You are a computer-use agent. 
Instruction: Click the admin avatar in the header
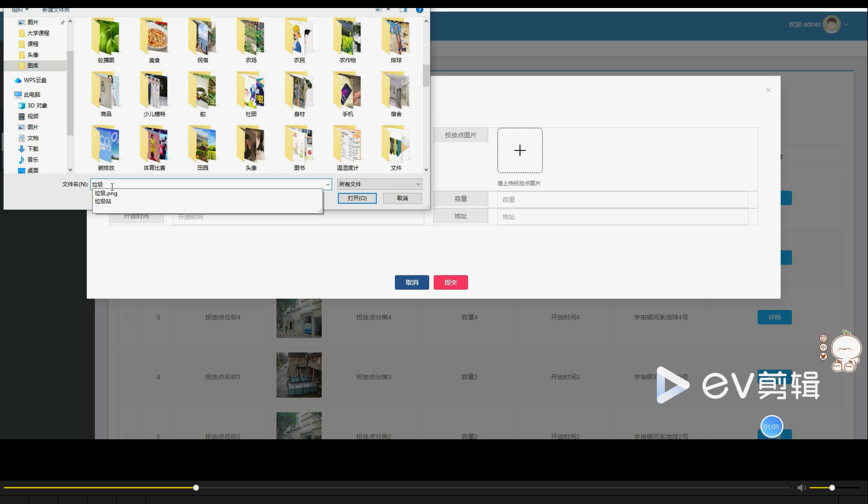tap(831, 24)
